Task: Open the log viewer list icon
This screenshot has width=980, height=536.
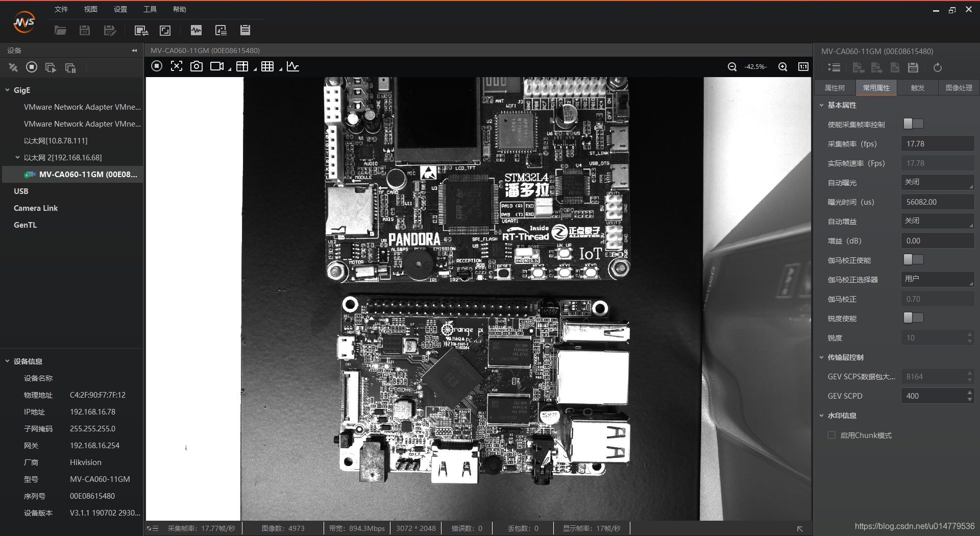Action: (x=246, y=30)
